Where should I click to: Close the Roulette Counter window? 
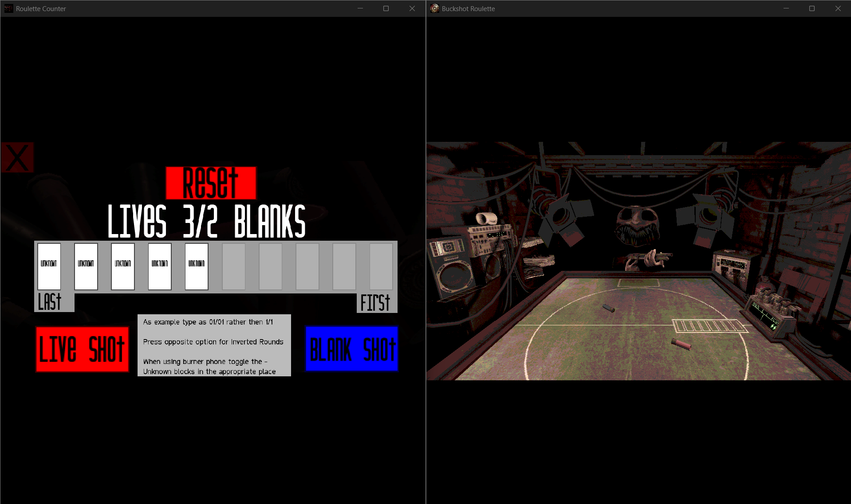click(x=412, y=8)
